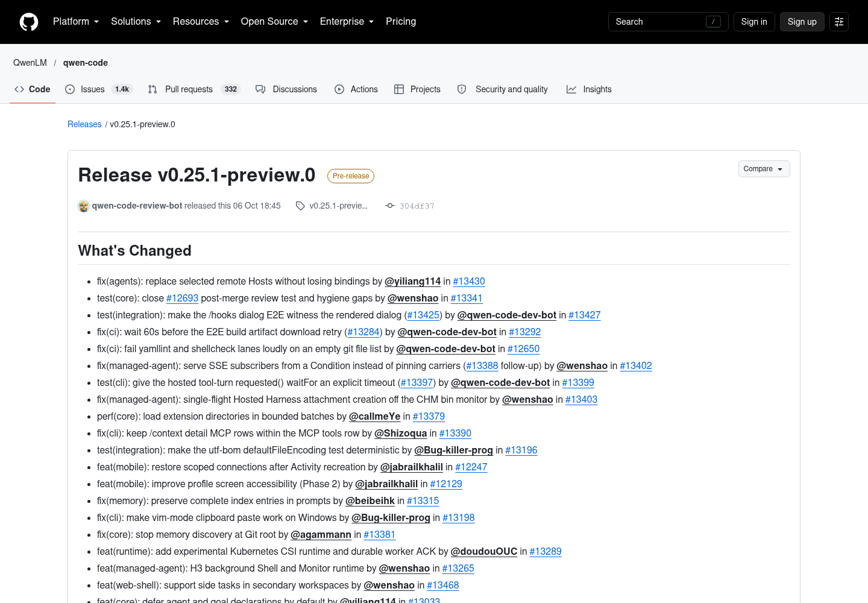
Task: Switch to the Security and quality tab
Action: point(503,89)
